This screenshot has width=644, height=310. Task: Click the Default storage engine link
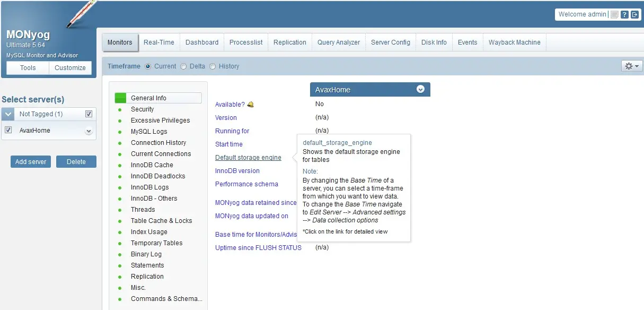248,158
